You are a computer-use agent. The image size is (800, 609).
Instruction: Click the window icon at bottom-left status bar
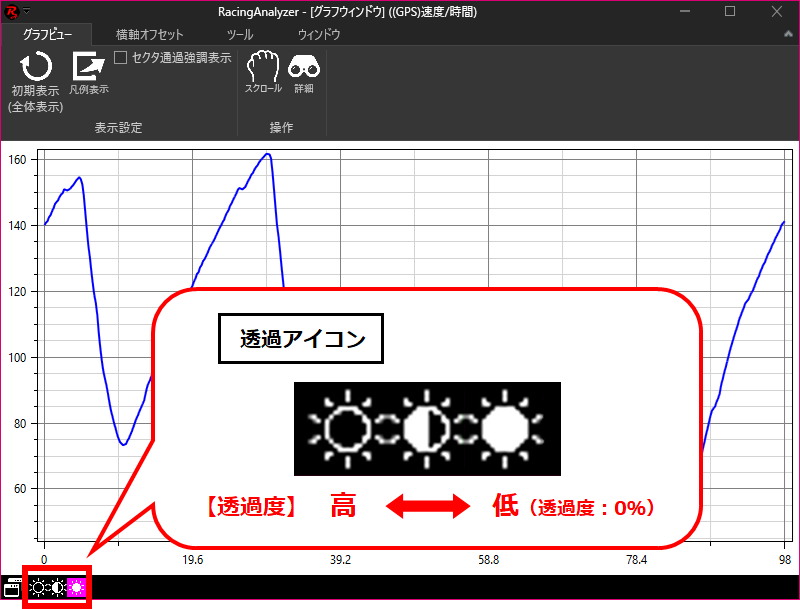pyautogui.click(x=12, y=587)
